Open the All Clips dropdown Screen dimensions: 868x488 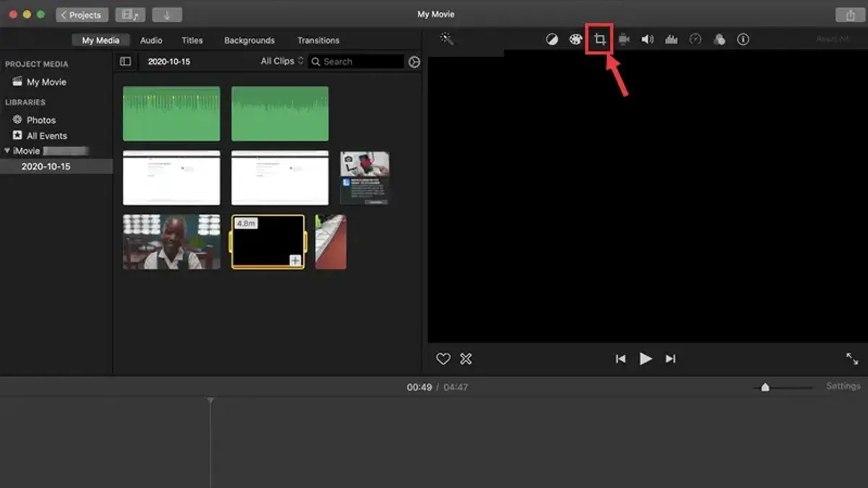pyautogui.click(x=282, y=61)
